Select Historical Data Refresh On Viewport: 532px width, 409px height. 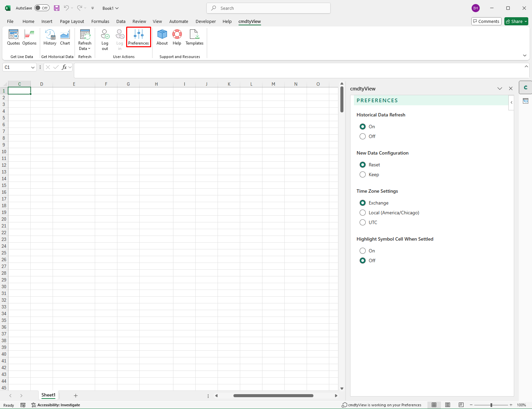[x=363, y=127]
